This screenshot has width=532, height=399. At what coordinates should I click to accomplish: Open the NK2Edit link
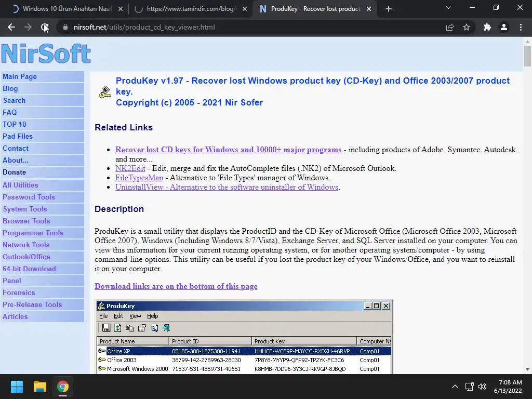(130, 168)
